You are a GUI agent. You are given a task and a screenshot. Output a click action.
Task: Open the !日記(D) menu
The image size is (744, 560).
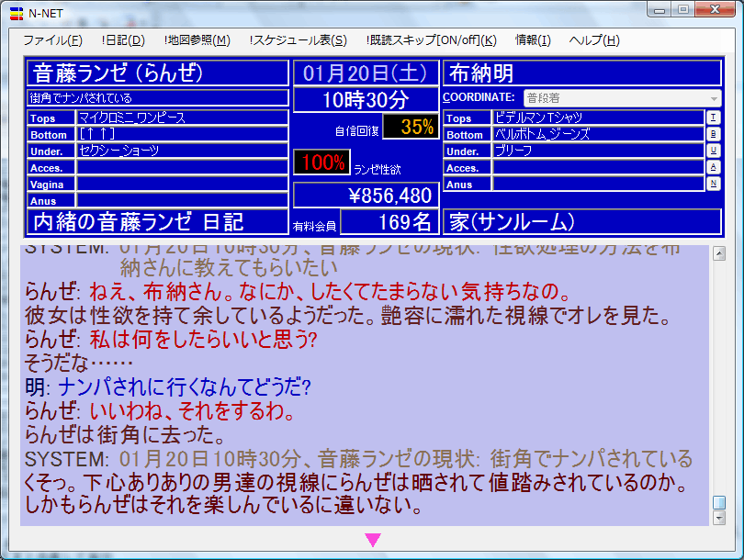123,40
